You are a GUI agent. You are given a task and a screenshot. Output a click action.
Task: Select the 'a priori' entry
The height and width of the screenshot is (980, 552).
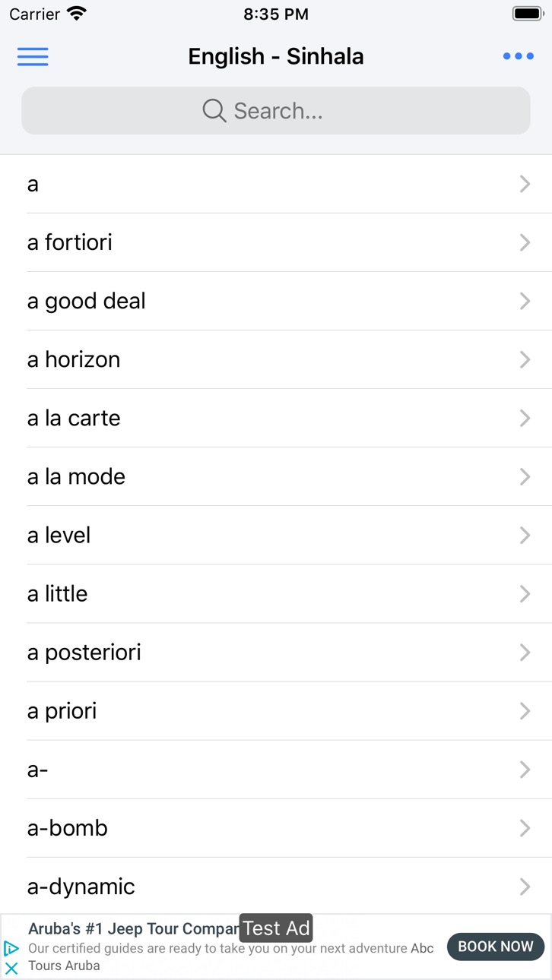pos(276,711)
